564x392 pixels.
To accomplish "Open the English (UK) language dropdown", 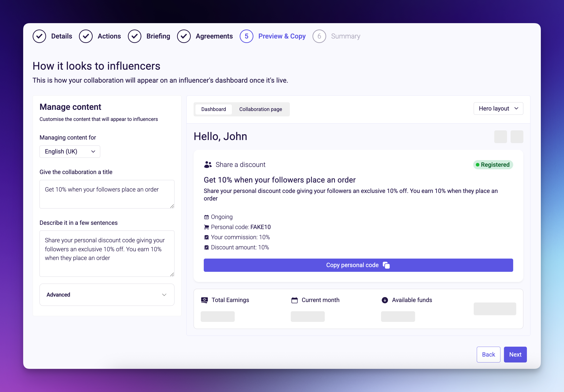I will [70, 151].
